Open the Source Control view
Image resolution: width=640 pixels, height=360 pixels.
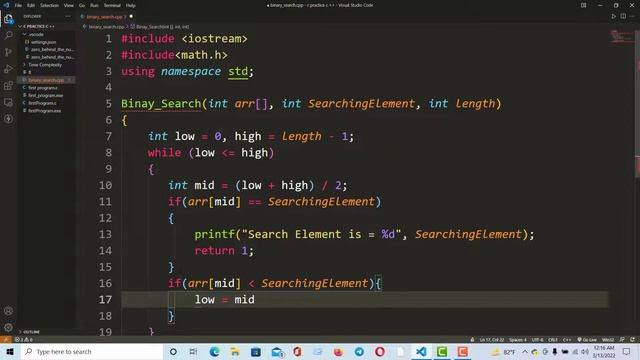[8, 52]
